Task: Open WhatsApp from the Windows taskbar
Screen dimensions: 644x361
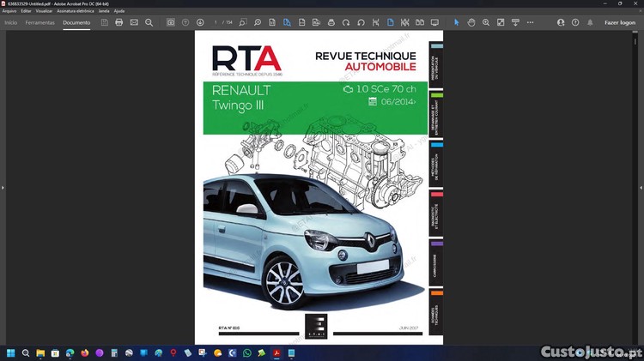Action: (247, 353)
